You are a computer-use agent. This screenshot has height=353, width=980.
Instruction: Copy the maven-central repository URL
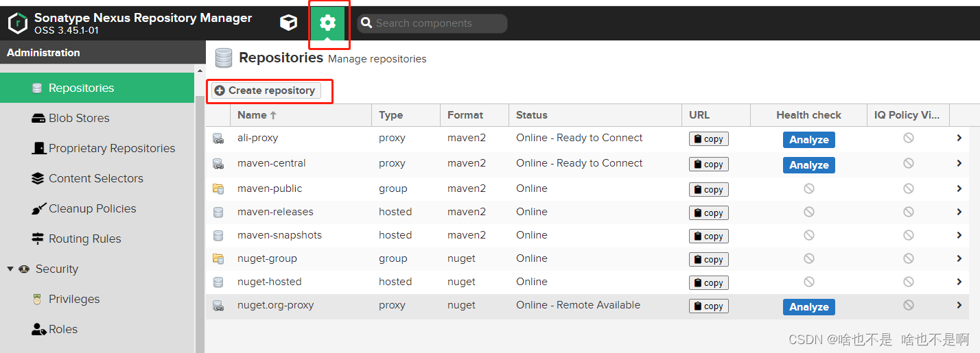pyautogui.click(x=708, y=165)
